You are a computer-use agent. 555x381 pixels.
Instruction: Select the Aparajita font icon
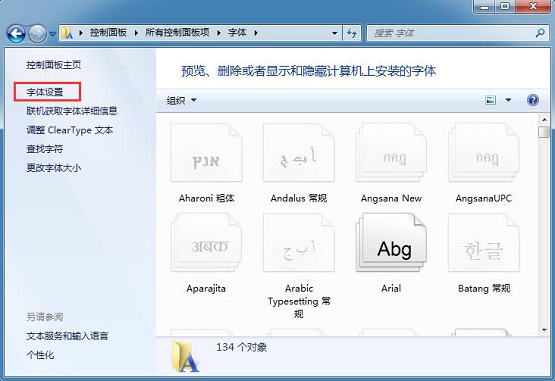click(x=206, y=243)
